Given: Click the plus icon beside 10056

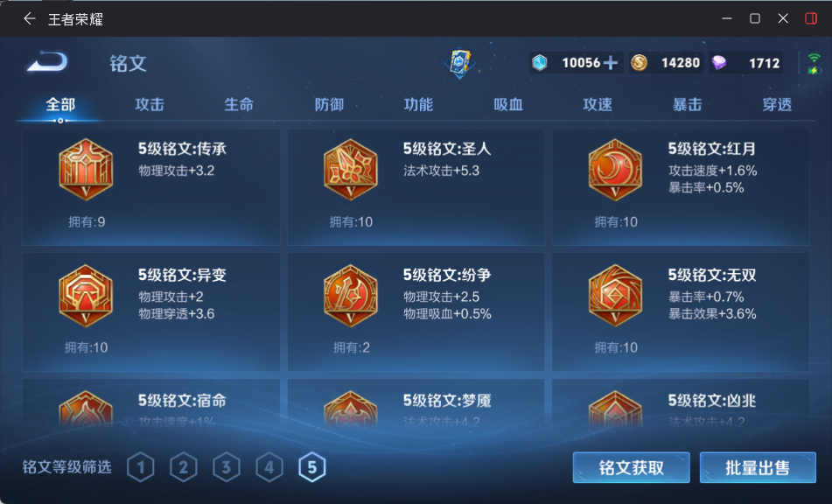Looking at the screenshot, I should [610, 63].
